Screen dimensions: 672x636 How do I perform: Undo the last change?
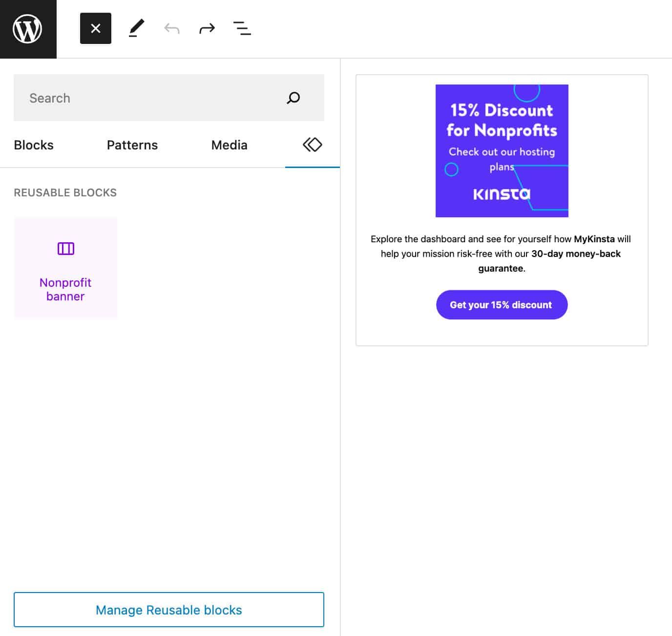(171, 29)
